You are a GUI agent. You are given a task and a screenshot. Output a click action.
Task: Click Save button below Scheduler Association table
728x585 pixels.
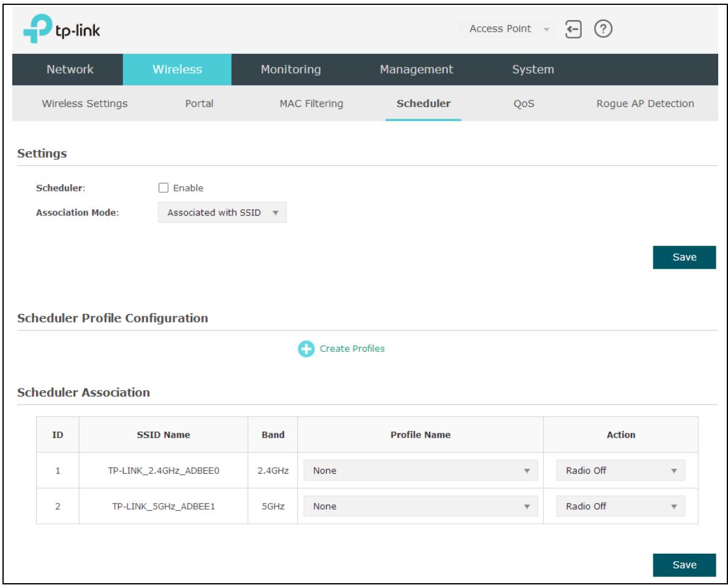[685, 565]
